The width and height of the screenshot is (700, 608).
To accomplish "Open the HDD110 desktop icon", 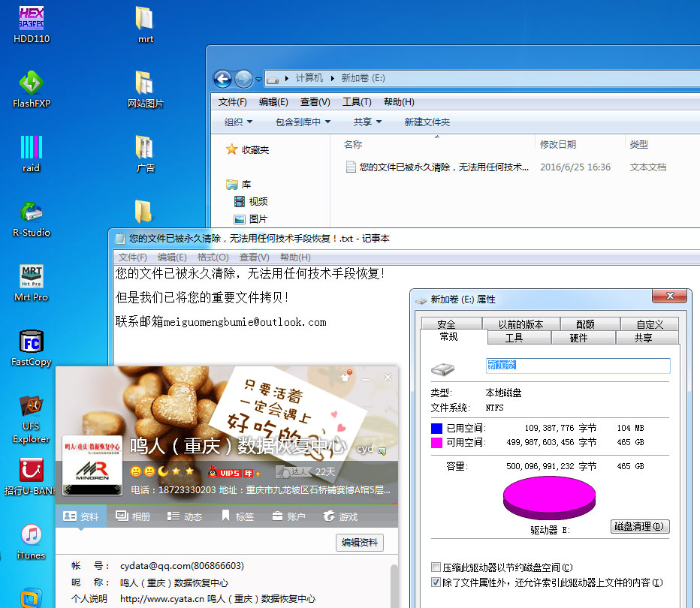I will pos(32,20).
